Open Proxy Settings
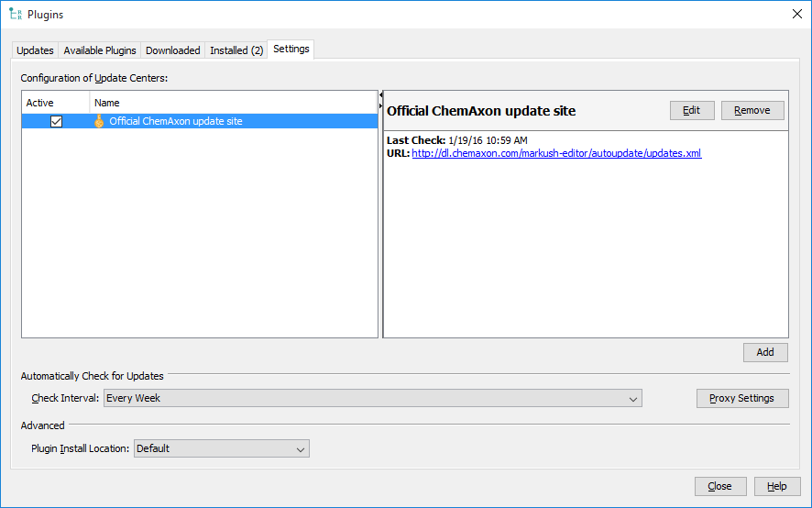The image size is (812, 508). pos(742,398)
